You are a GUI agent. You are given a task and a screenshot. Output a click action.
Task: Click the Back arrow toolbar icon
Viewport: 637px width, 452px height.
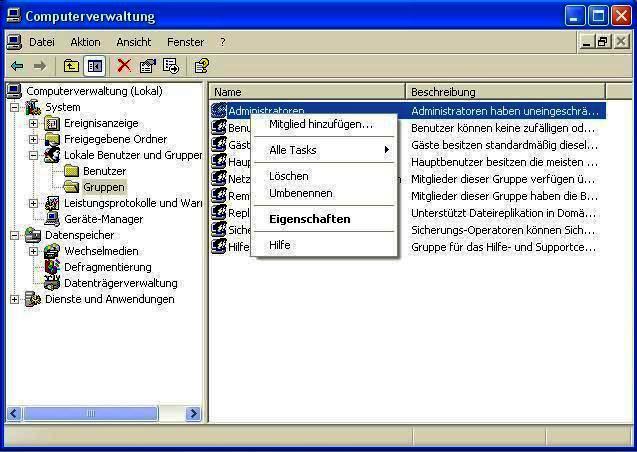[17, 66]
